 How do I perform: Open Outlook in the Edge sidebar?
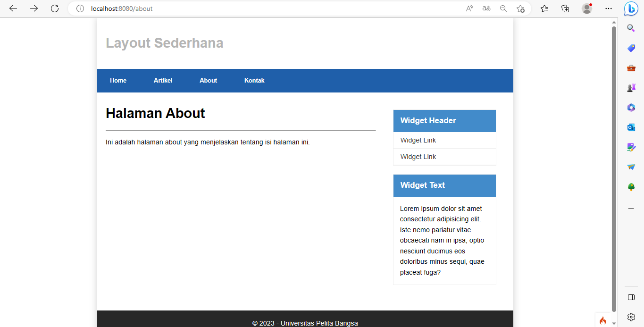pos(631,127)
